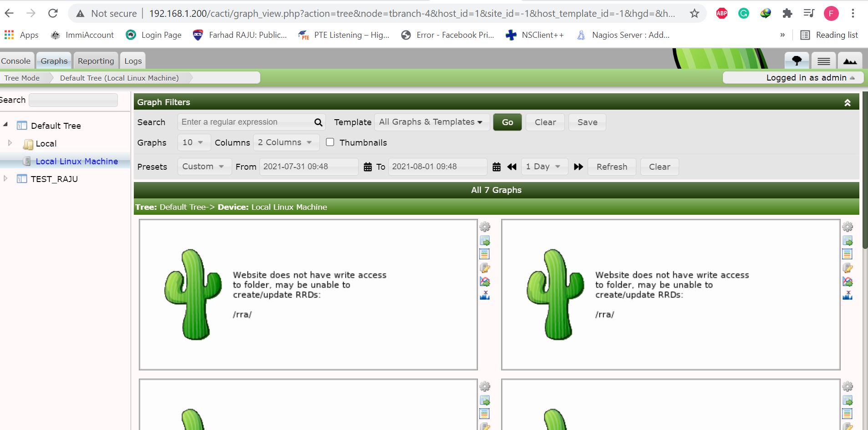The height and width of the screenshot is (430, 868).
Task: Open Nagios Server bookmark
Action: point(623,35)
